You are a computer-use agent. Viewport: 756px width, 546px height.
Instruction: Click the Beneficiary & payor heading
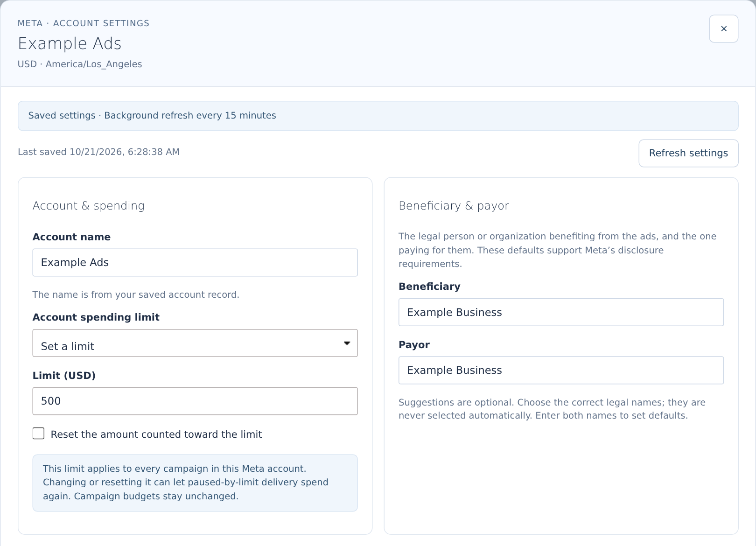454,206
